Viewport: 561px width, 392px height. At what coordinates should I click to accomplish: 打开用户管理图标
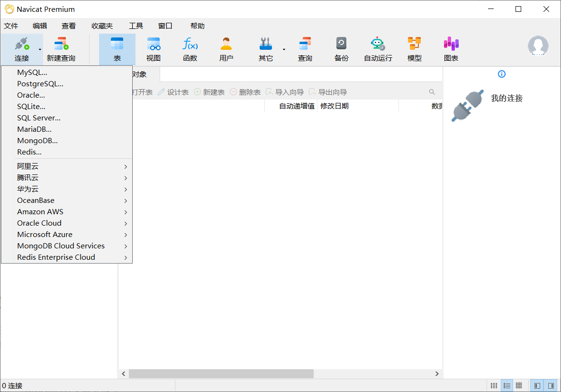[x=226, y=49]
